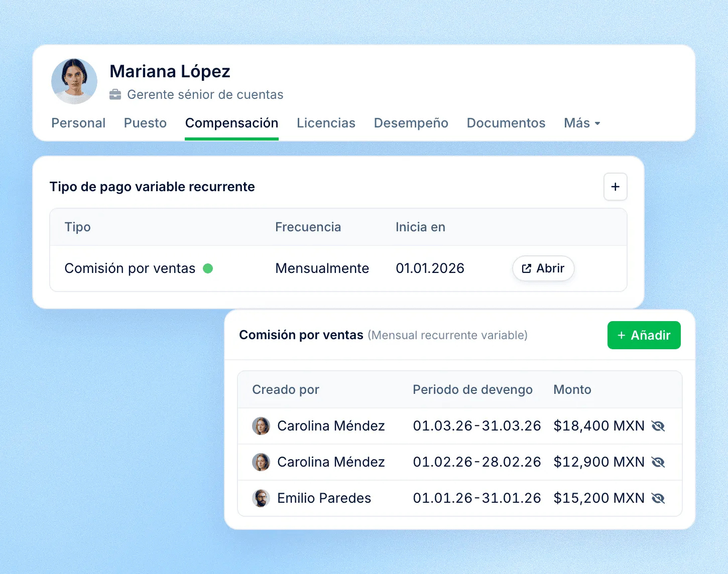
Task: Click Emilio Paredes avatar
Action: click(x=261, y=498)
